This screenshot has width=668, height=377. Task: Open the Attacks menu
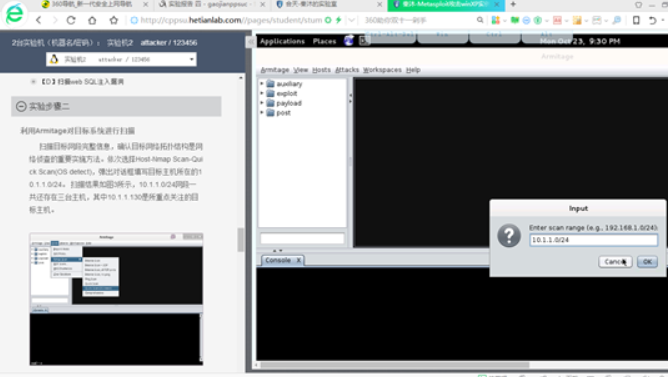click(x=347, y=70)
